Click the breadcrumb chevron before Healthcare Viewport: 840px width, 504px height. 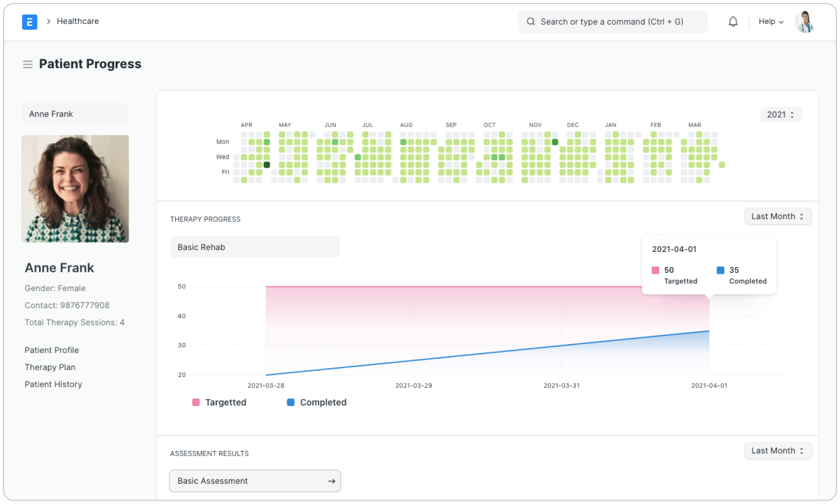point(48,21)
